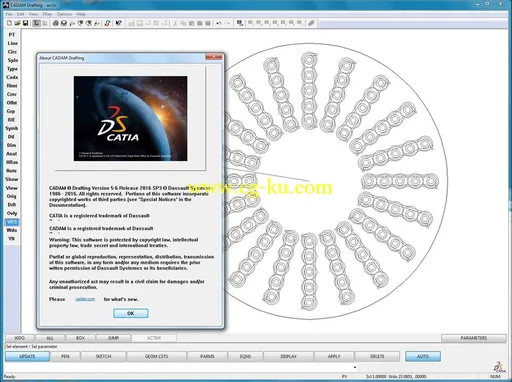This screenshot has width=512, height=382.
Task: Click the ACTIVE button
Action: click(x=154, y=338)
